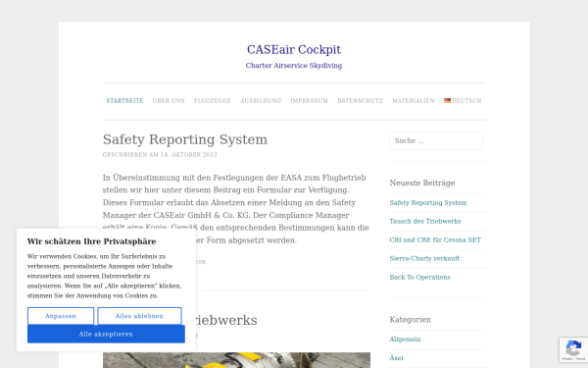Open the engine photo thumbnail
Viewport: 588px width, 368px height.
pos(236,360)
